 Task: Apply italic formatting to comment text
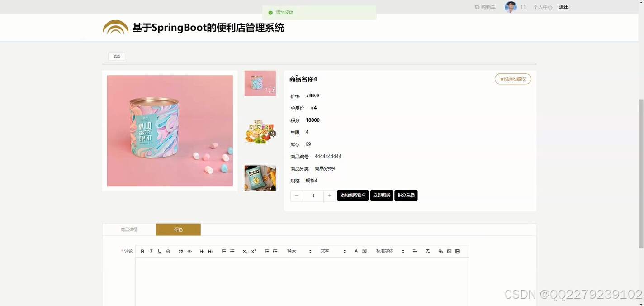click(151, 251)
